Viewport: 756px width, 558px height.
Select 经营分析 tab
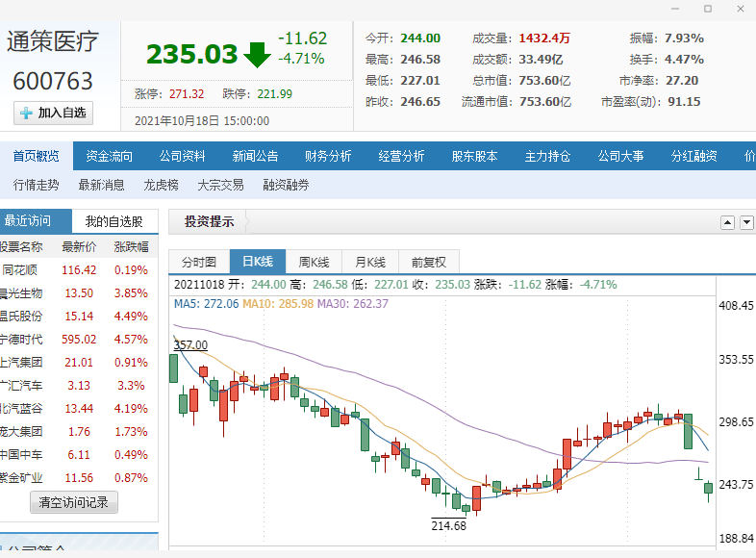(402, 156)
